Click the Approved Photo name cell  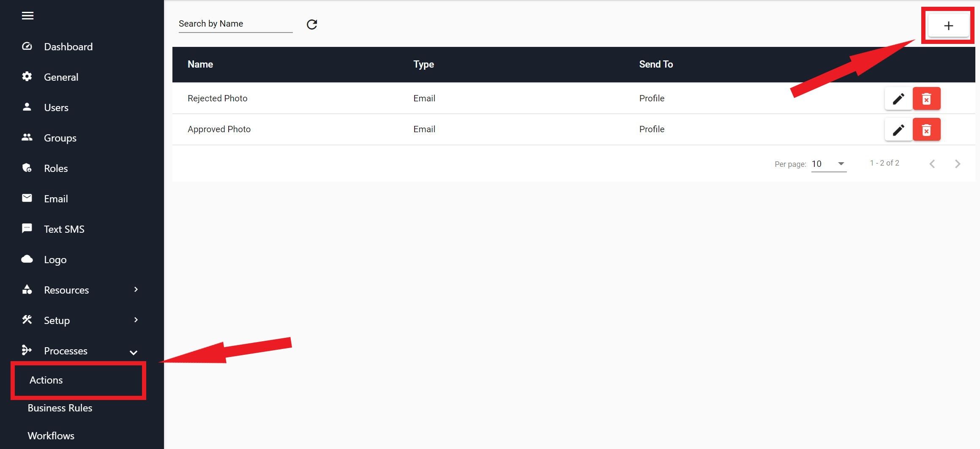tap(219, 129)
